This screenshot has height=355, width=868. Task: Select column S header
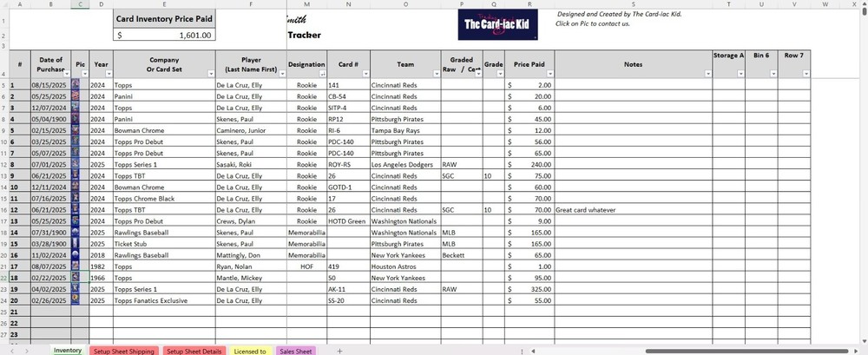tap(634, 3)
